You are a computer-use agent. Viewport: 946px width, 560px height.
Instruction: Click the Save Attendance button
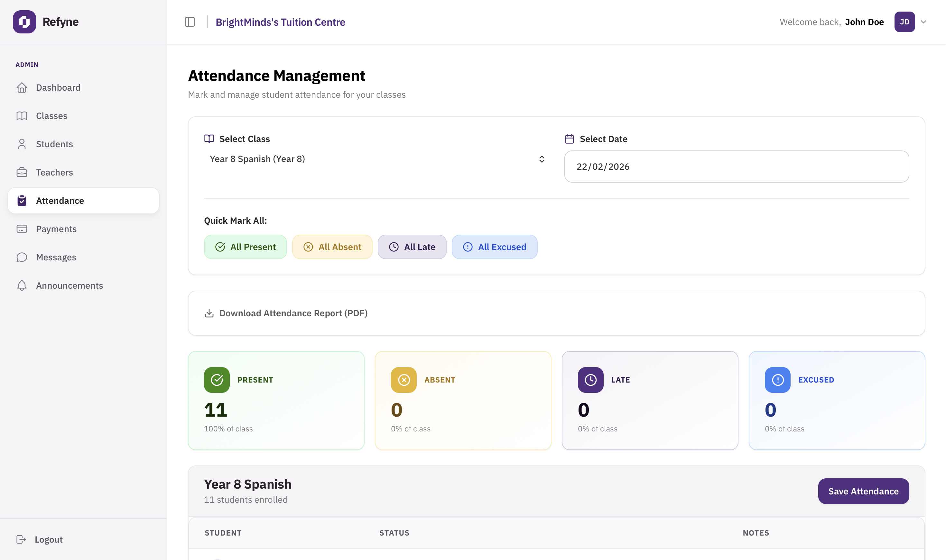tap(863, 491)
